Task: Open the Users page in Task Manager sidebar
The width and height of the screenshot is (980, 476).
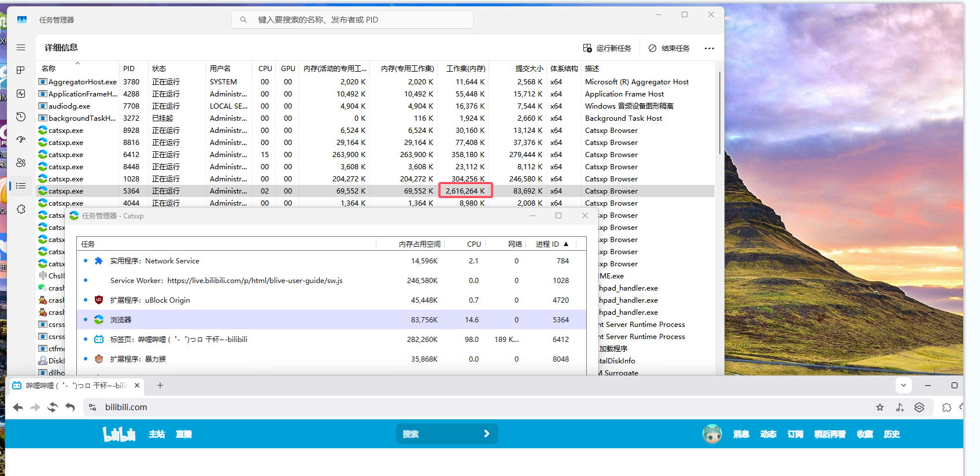Action: [x=21, y=162]
